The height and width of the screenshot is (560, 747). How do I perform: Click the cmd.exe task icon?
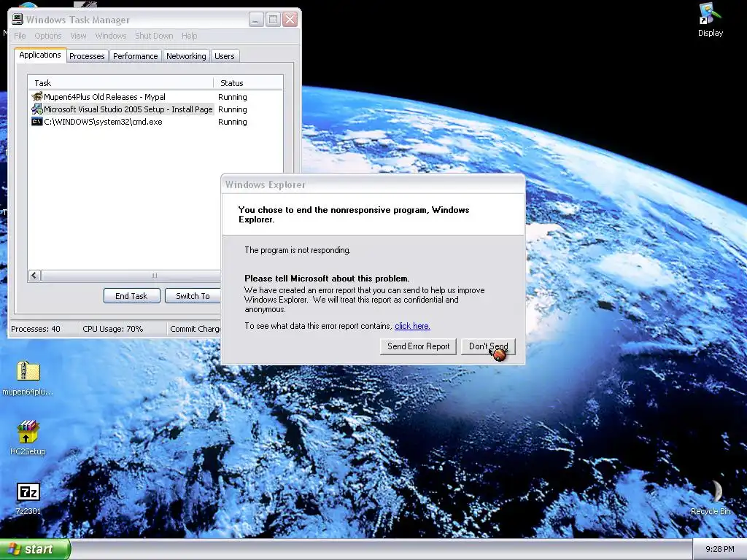click(x=36, y=122)
